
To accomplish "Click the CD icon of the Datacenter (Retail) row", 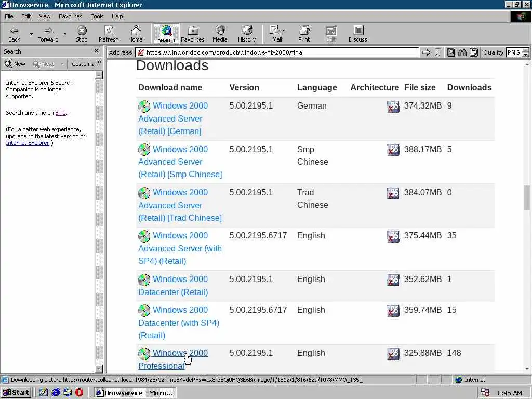I will (x=144, y=280).
